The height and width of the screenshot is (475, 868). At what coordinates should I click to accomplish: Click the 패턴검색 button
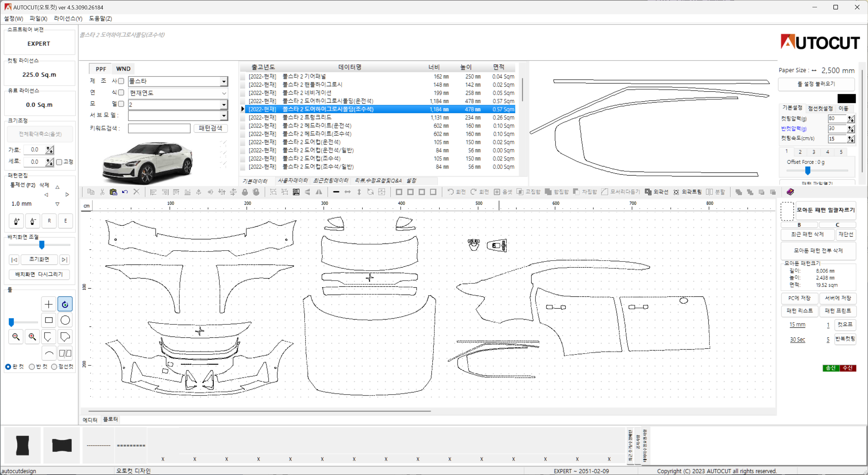tap(210, 128)
